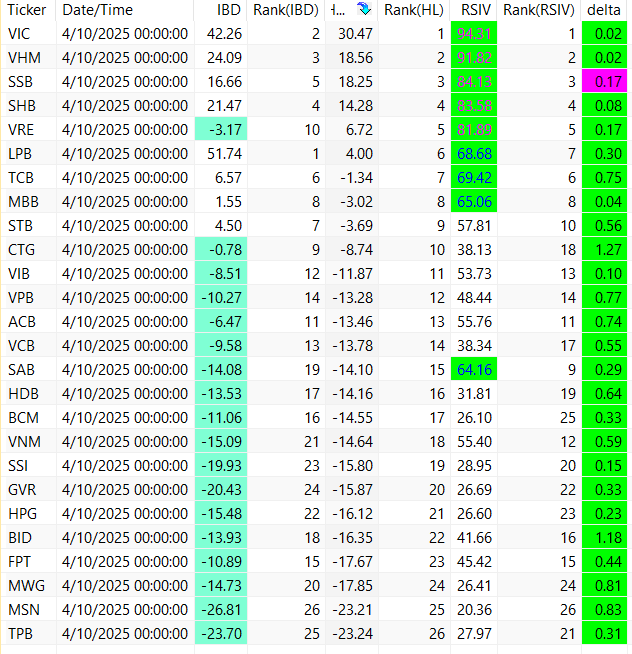Image resolution: width=632 pixels, height=654 pixels.
Task: Click RSIV value 20.36 for MSN
Action: pos(474,609)
